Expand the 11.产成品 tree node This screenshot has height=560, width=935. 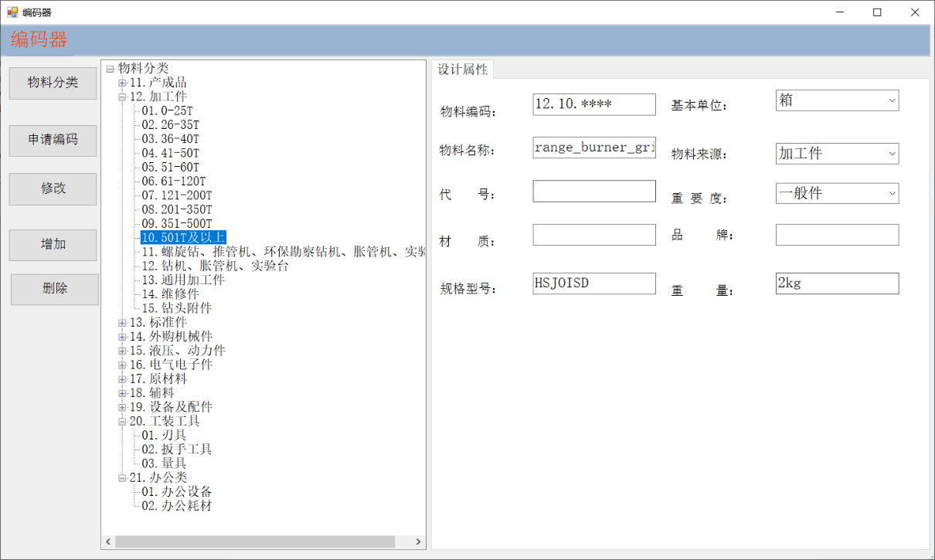tap(122, 83)
